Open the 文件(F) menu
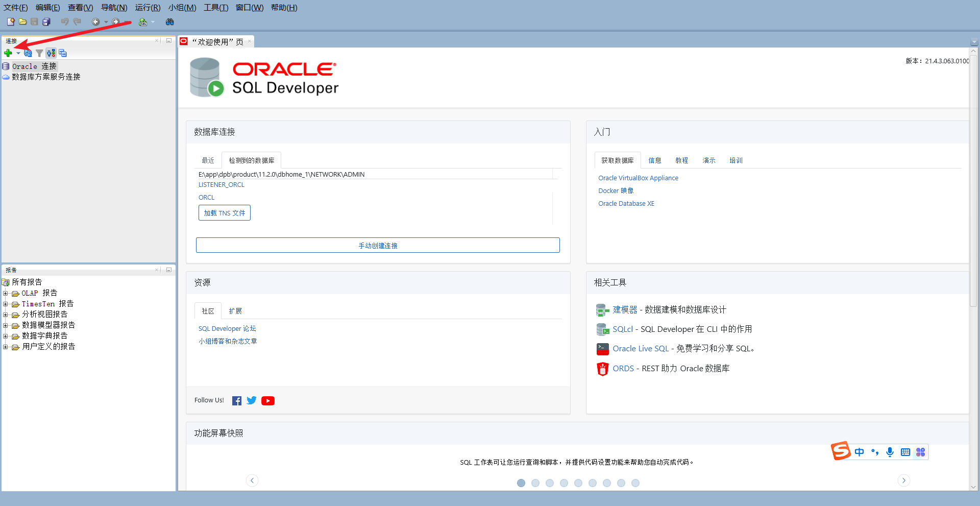The height and width of the screenshot is (506, 980). click(15, 8)
